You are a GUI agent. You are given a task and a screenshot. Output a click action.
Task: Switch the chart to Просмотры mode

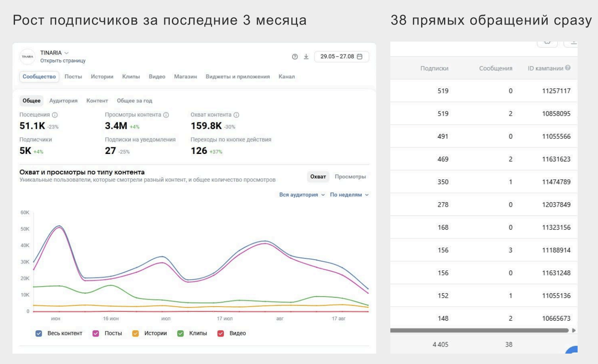coord(350,177)
